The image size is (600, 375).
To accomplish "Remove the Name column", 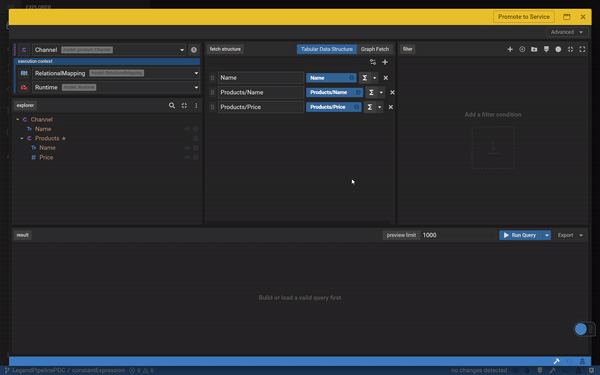I will (x=386, y=78).
